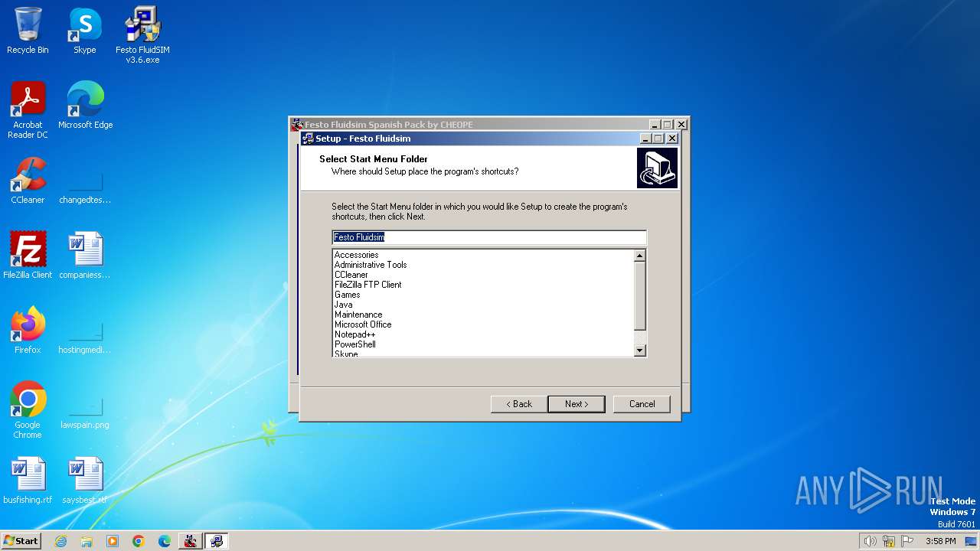
Task: Select Festo FluidSIM v3.6.exe desktop icon
Action: click(142, 34)
